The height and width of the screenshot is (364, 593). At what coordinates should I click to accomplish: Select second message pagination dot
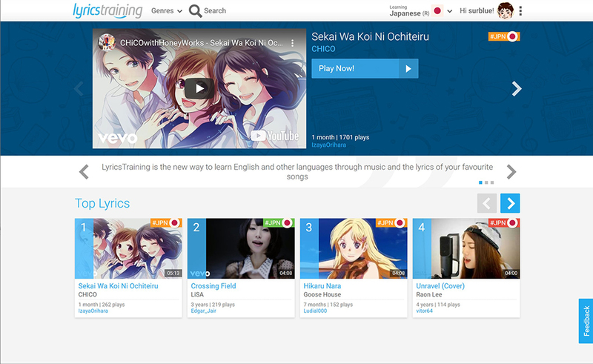pyautogui.click(x=486, y=182)
